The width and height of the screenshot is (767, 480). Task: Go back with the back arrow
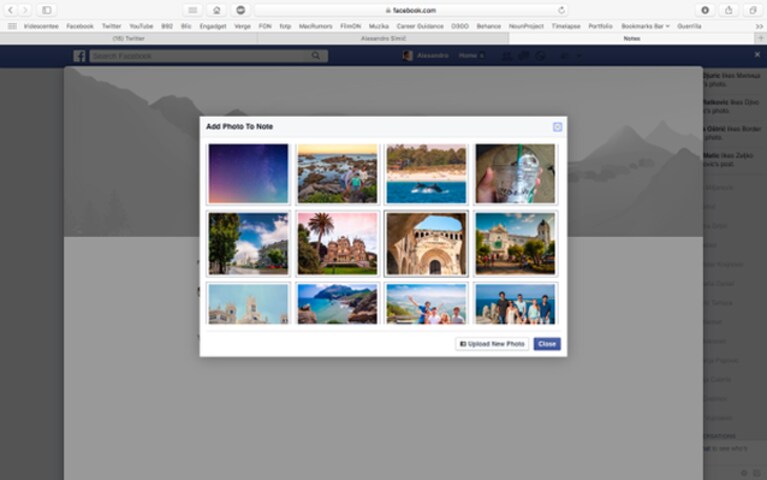pos(10,10)
